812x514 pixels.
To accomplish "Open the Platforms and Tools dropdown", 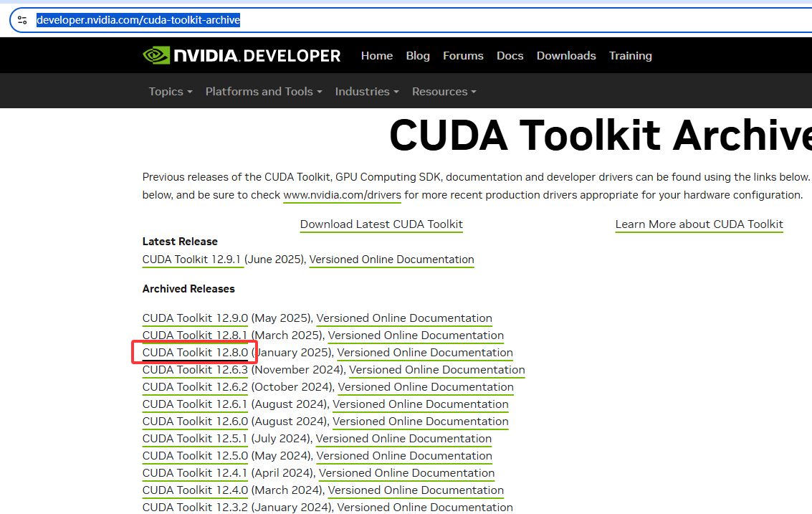I will pyautogui.click(x=263, y=91).
